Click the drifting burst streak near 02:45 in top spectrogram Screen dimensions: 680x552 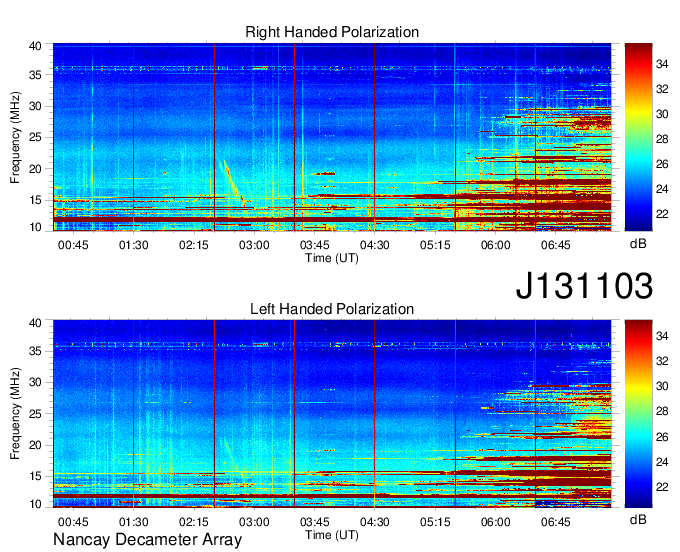234,183
